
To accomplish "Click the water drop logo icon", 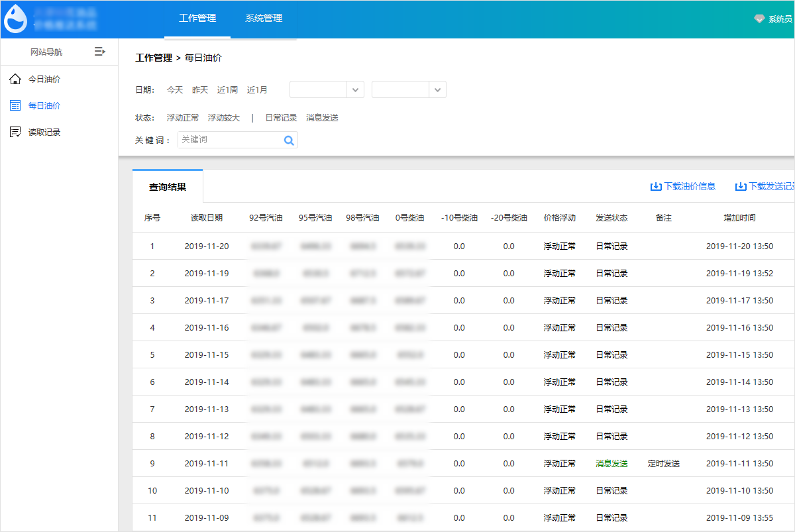I will [16, 19].
